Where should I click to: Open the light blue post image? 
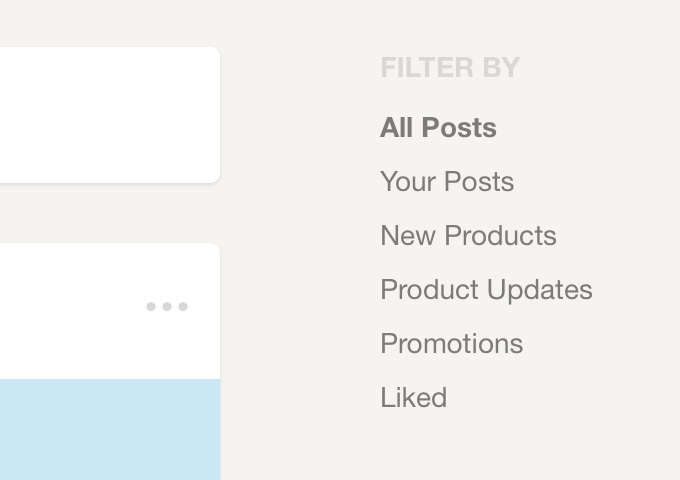click(x=110, y=429)
